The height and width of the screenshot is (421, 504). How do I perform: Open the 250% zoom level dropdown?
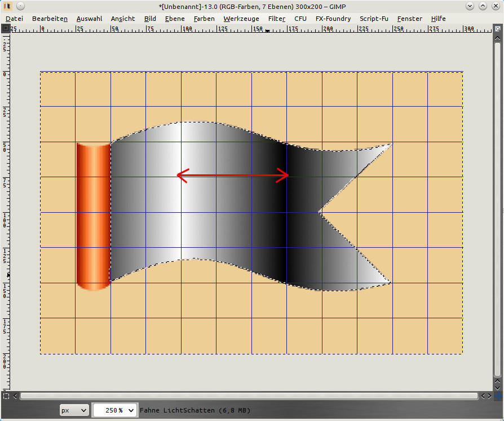(x=115, y=410)
